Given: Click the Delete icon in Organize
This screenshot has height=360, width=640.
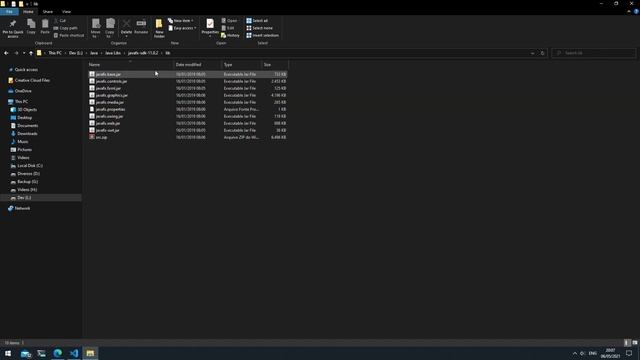Looking at the screenshot, I should pyautogui.click(x=126, y=24).
